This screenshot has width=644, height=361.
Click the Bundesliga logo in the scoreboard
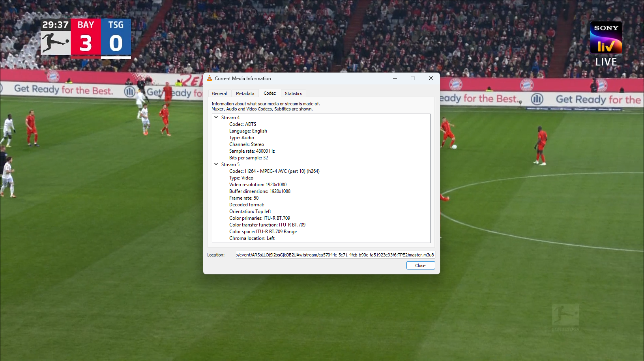(55, 43)
